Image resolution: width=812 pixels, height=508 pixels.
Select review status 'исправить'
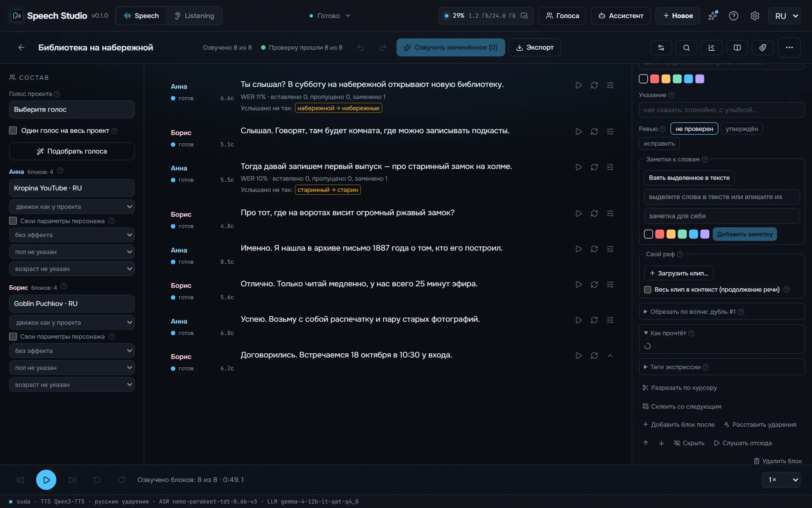click(659, 143)
